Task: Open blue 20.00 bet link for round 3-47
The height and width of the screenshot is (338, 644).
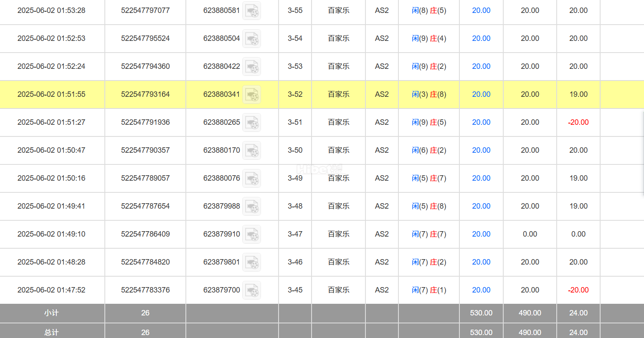Action: click(x=481, y=234)
